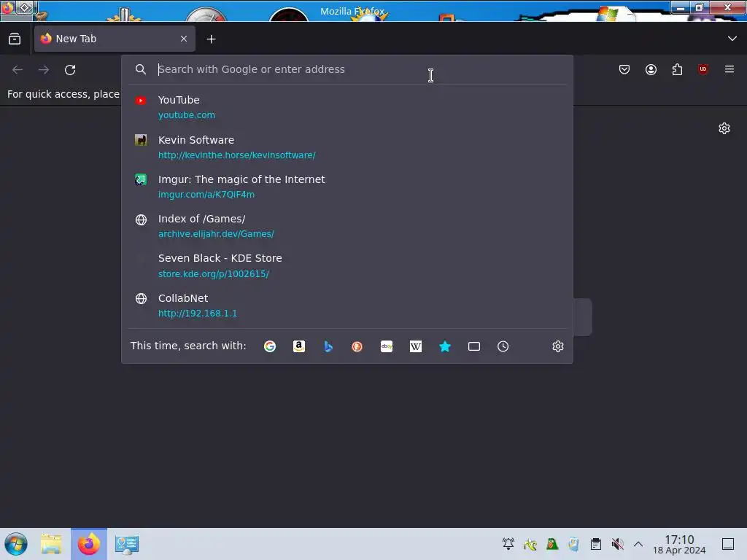Search this time with Wikipedia
The height and width of the screenshot is (560, 747).
click(415, 346)
